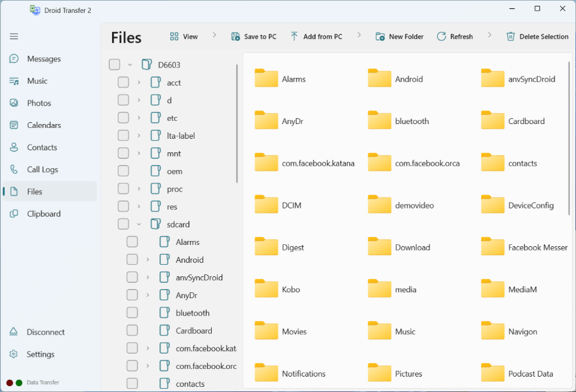This screenshot has width=576, height=392.
Task: Collapse the sdcard tree node
Action: (139, 224)
